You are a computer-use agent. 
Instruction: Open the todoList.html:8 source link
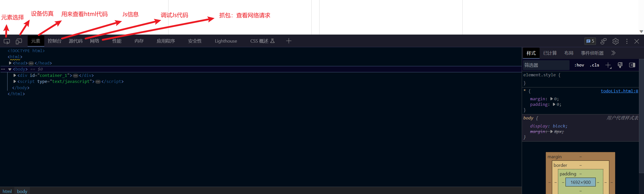[619, 91]
